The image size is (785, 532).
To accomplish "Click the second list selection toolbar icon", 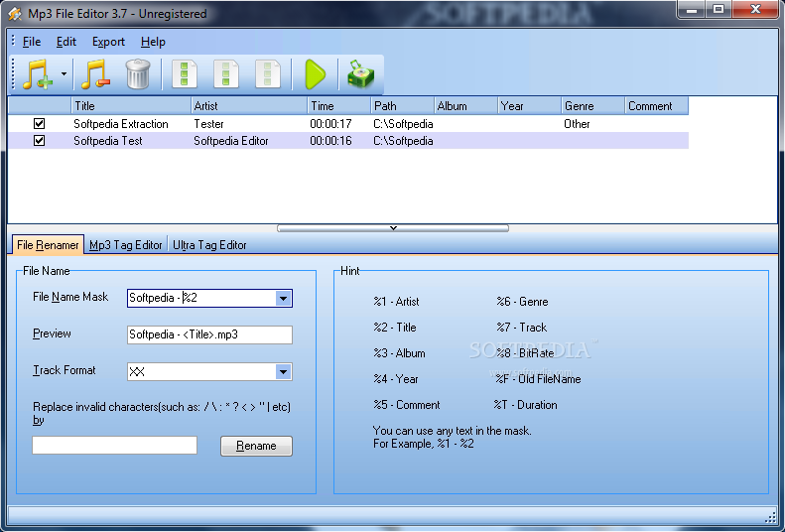I will (226, 74).
